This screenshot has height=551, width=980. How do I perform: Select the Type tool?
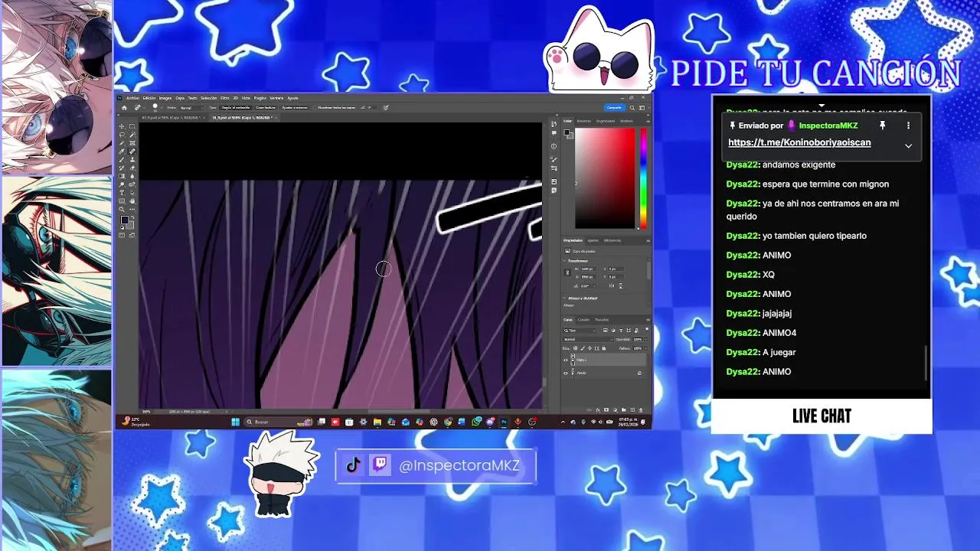[122, 193]
